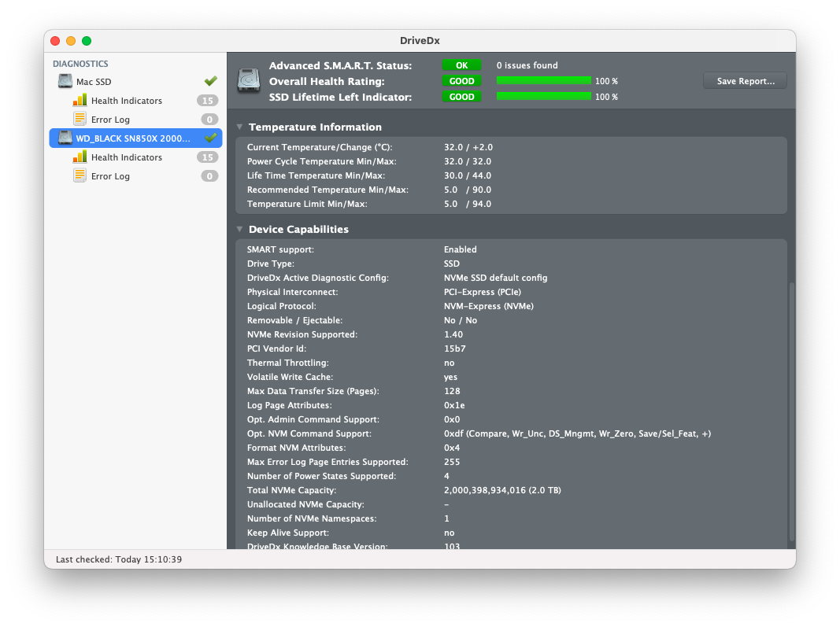Click the OK S.M.A.R.T. status badge
This screenshot has width=840, height=627.
point(461,65)
